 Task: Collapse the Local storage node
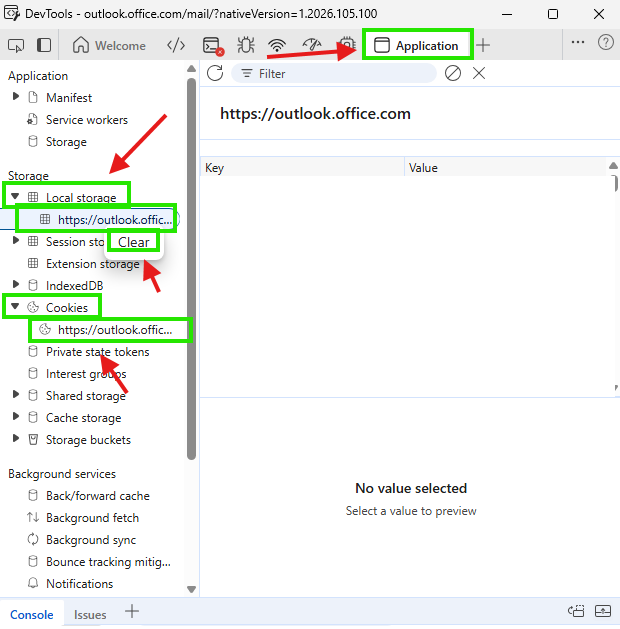pos(15,197)
